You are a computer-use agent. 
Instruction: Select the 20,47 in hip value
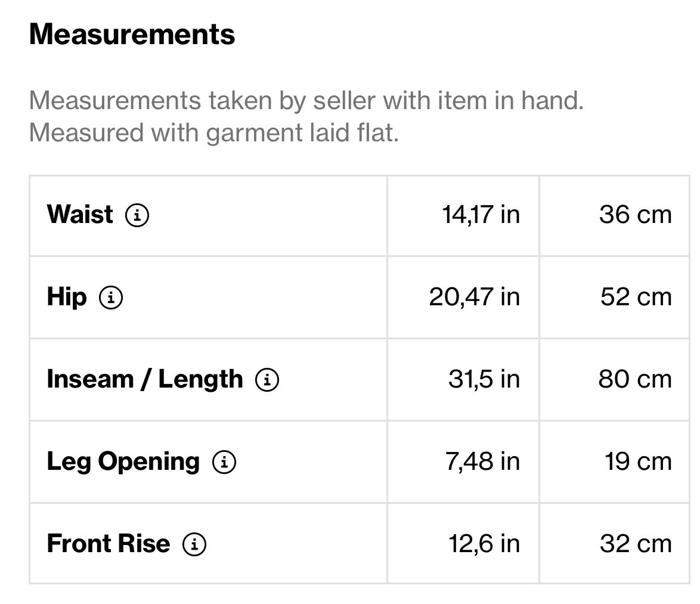coord(474,297)
